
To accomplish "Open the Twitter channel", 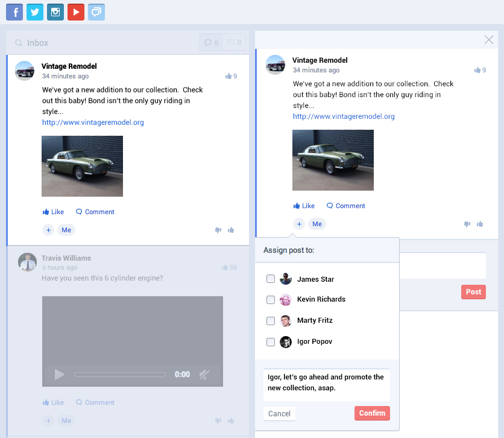I will (35, 12).
